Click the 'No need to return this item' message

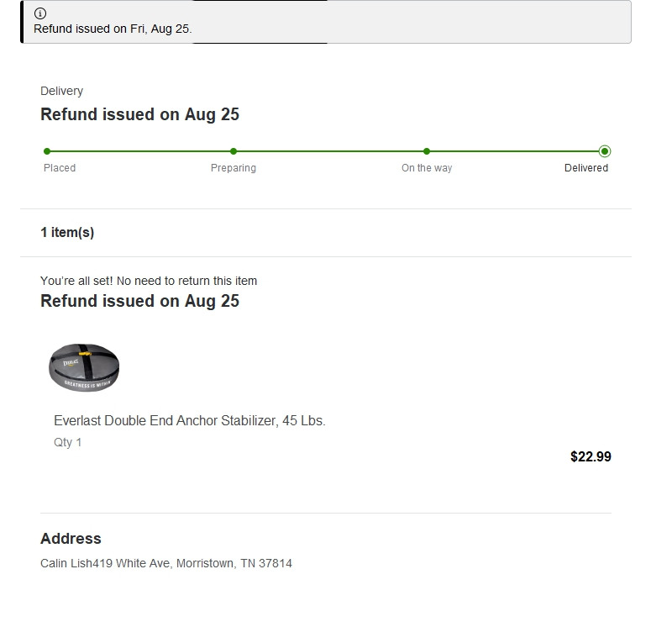point(149,281)
